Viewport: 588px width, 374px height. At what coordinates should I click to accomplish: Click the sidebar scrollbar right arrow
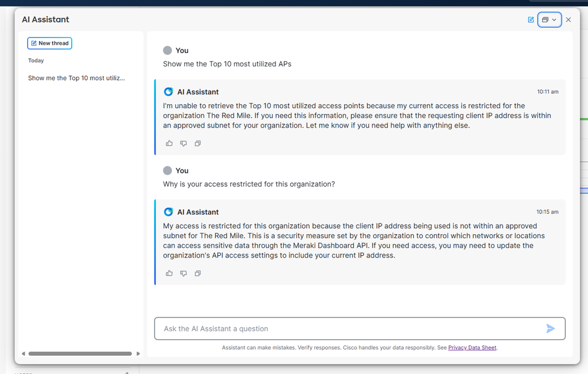(138, 353)
